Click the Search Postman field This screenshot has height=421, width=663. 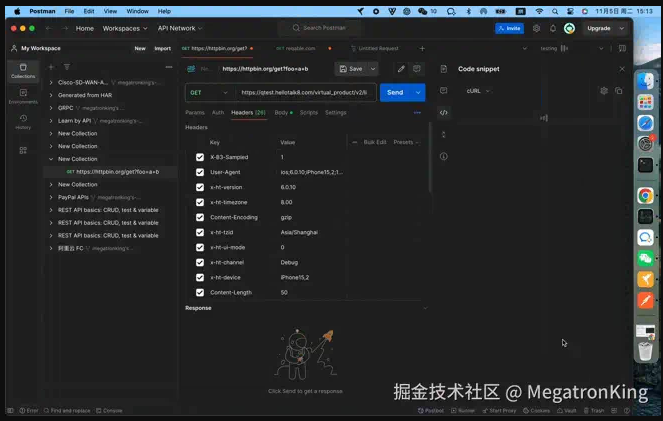(x=320, y=28)
